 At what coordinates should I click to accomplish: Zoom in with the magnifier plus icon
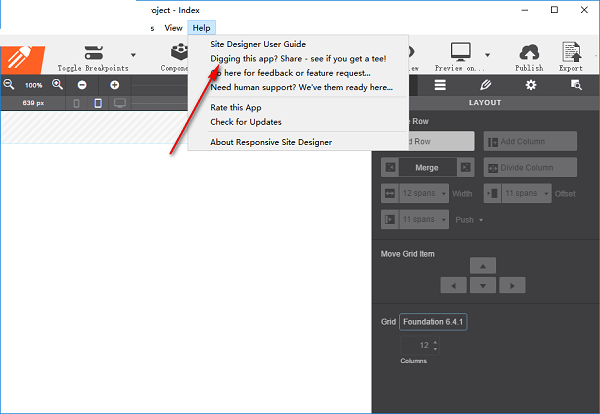(x=57, y=85)
